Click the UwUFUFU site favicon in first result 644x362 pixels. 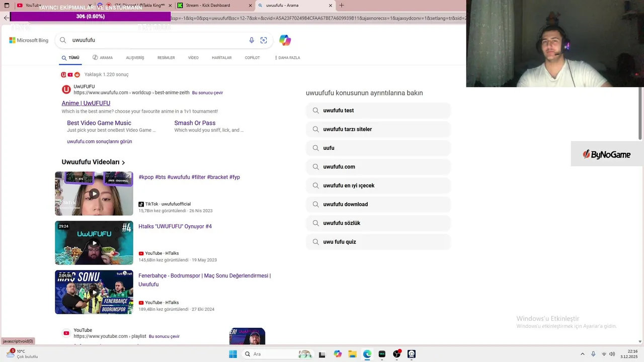tap(66, 89)
